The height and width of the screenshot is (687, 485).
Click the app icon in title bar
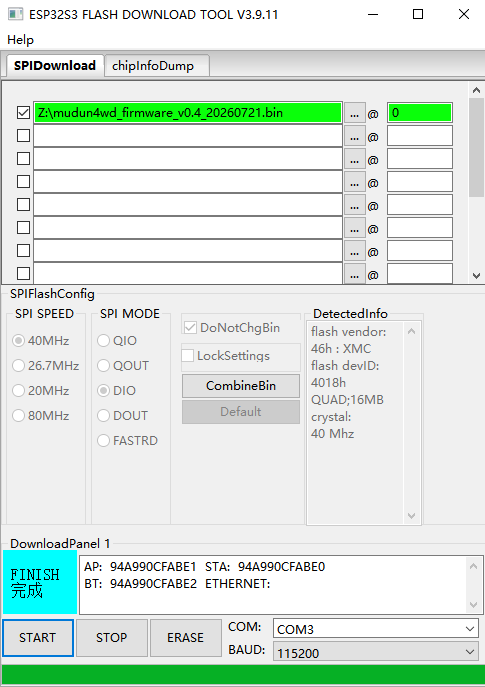[15, 14]
